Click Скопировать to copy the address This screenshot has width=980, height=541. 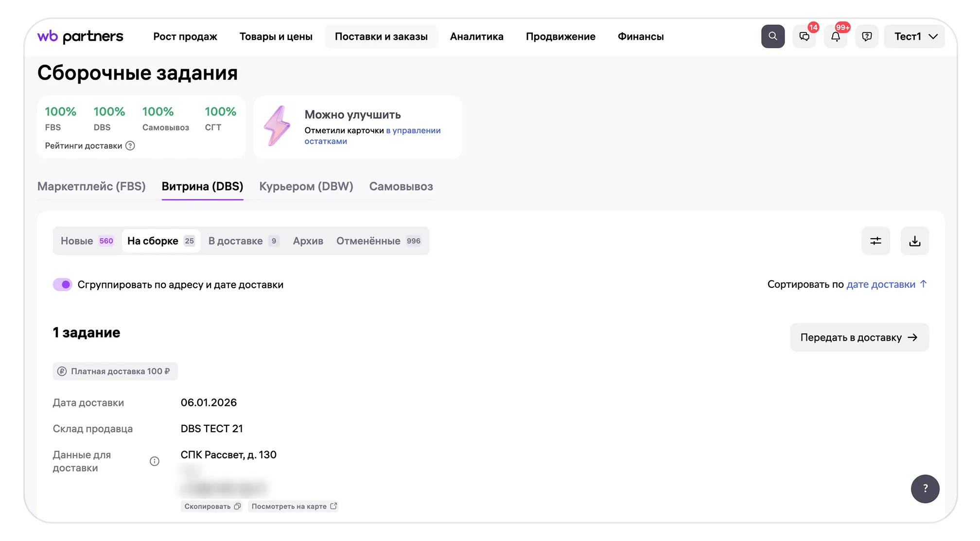pyautogui.click(x=212, y=506)
